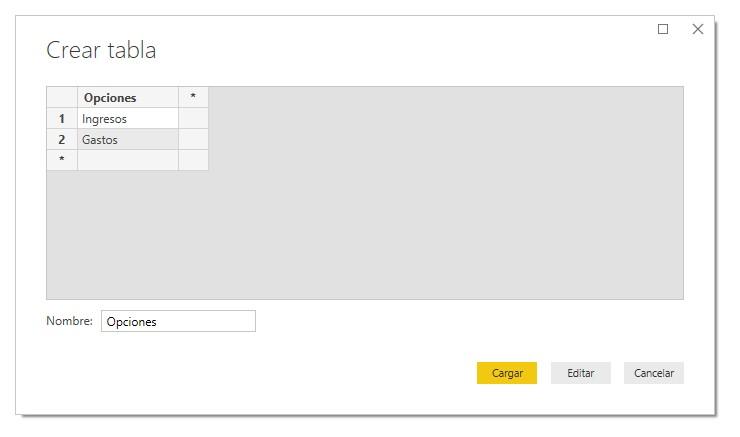
Task: Click empty Opciones cell in new row
Action: [x=128, y=160]
